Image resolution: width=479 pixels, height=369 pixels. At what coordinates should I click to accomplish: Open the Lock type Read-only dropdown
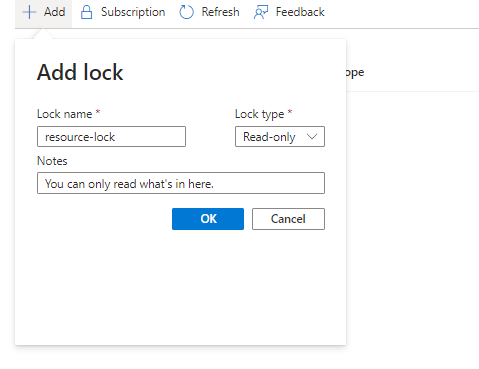point(280,136)
